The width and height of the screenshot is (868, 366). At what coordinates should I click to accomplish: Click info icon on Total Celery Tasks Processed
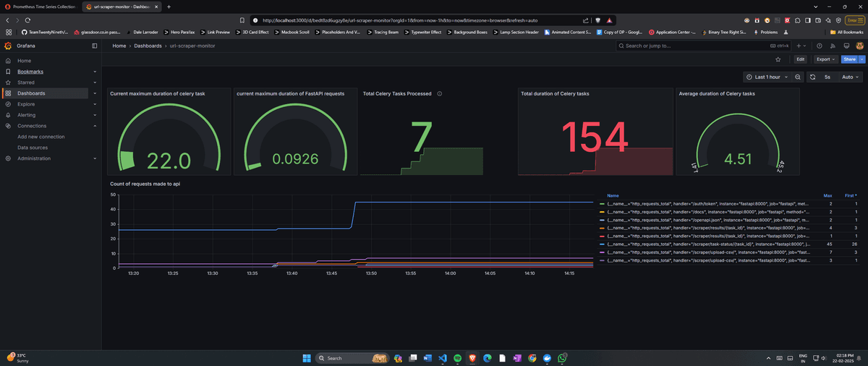440,93
